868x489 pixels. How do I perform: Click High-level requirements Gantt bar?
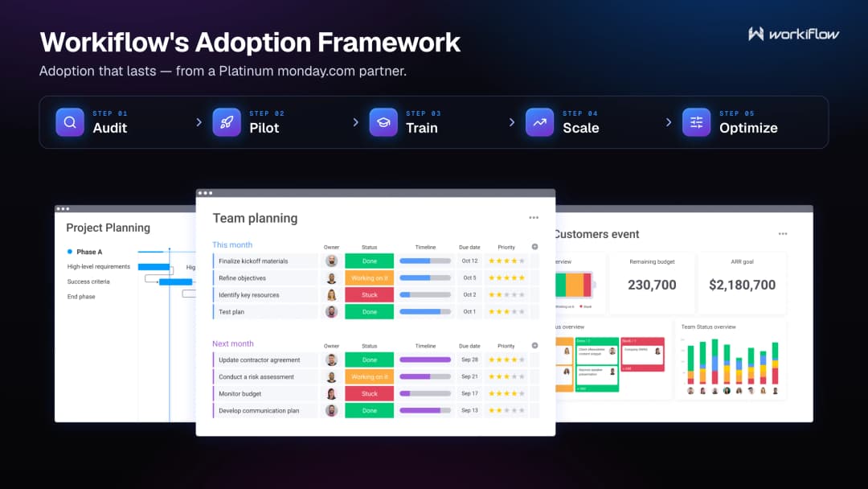pos(154,267)
